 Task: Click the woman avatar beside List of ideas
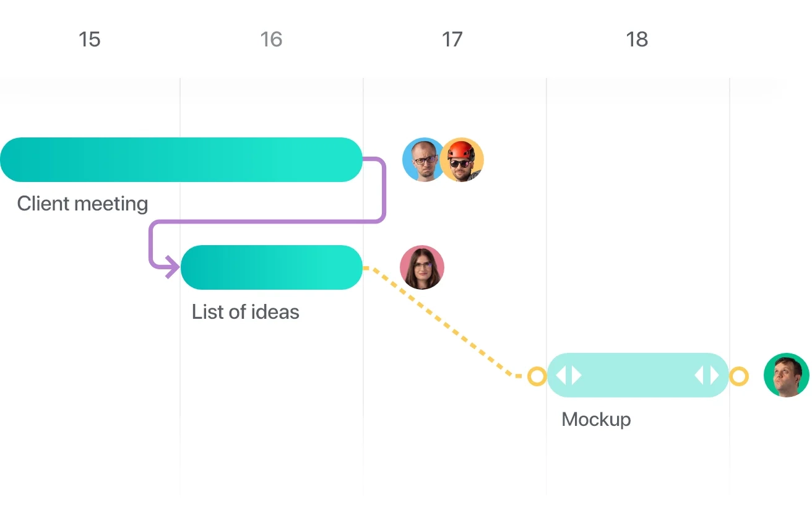pyautogui.click(x=422, y=267)
